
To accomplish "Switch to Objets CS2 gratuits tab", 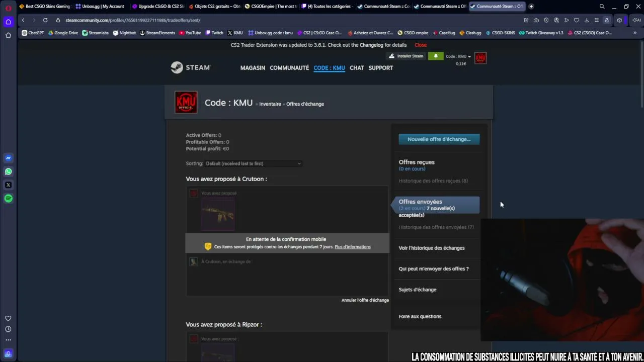I will click(215, 7).
